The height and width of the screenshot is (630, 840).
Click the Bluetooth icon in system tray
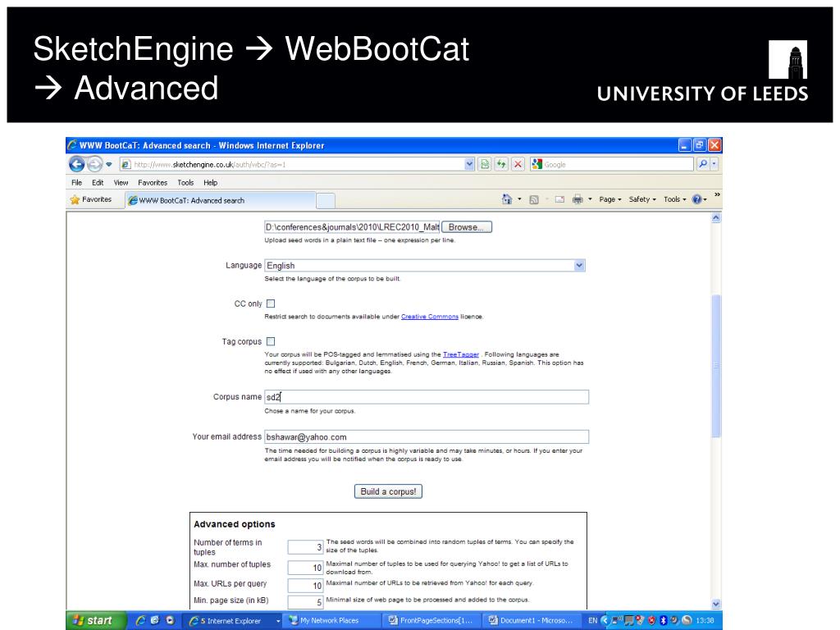tap(663, 620)
